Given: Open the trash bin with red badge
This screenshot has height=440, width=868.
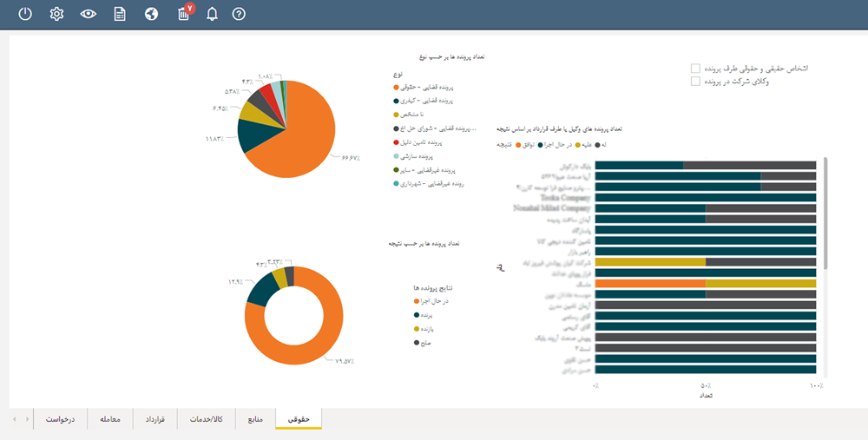Looking at the screenshot, I should tap(183, 14).
